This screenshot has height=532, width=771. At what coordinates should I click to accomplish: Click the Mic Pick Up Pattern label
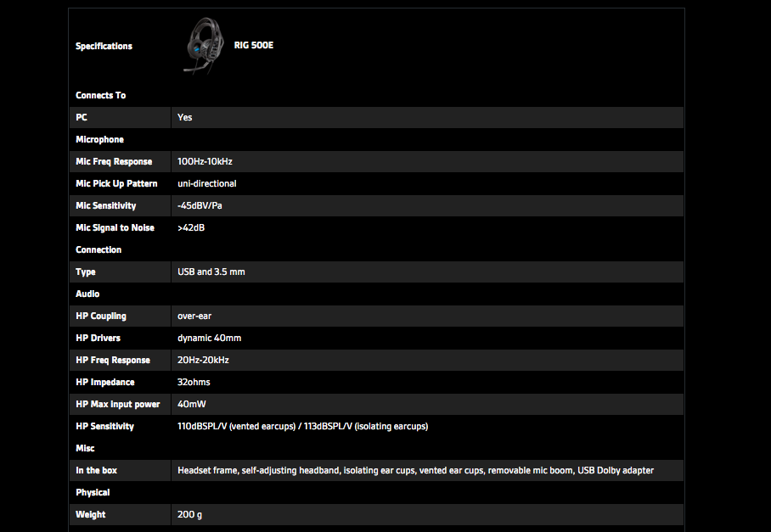[x=116, y=184]
